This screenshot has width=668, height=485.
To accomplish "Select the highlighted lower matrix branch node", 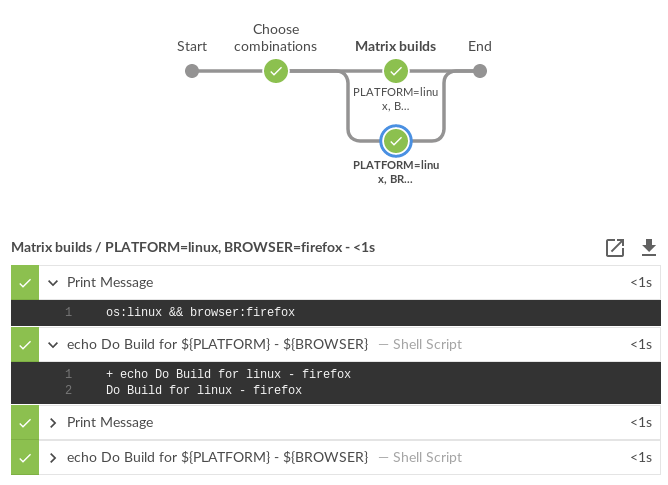I will tap(396, 140).
